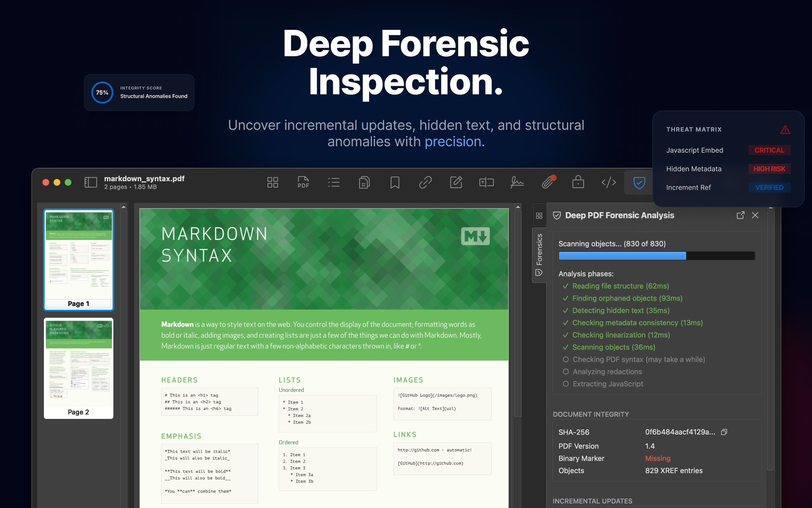The height and width of the screenshot is (508, 812).
Task: Click the link chain icon
Action: coord(425,182)
